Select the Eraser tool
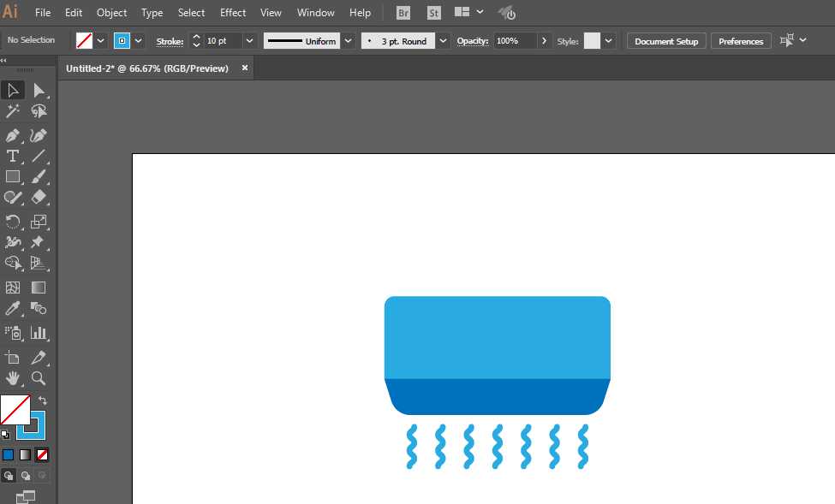This screenshot has width=835, height=504. click(x=39, y=197)
